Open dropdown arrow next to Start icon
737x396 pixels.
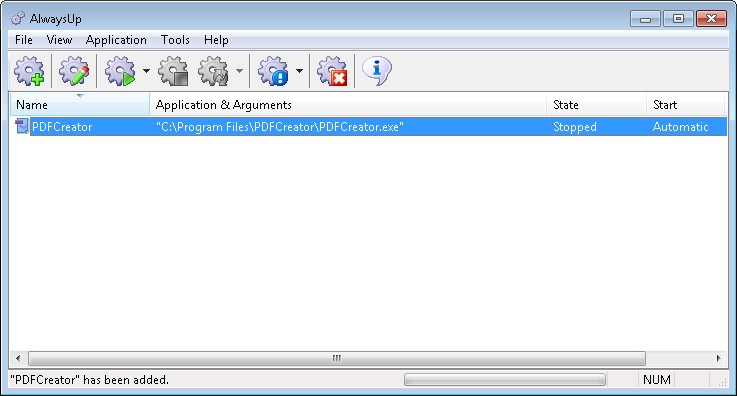tap(146, 71)
